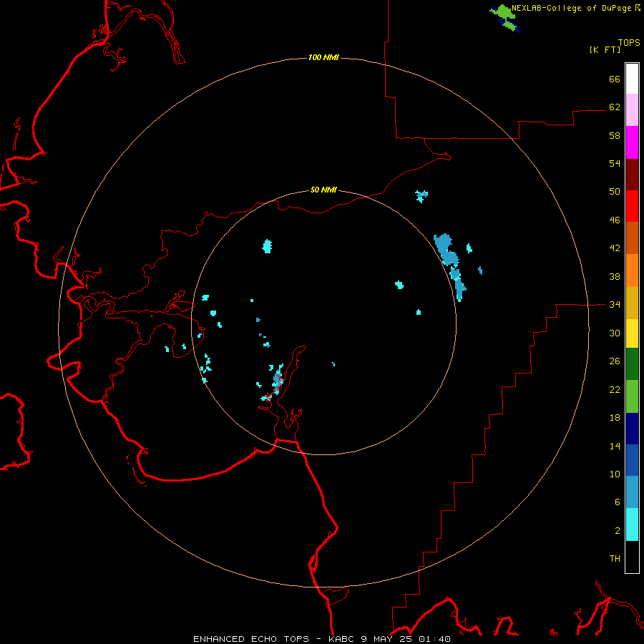Select the steel blue 14 kft swatch
This screenshot has height=644, width=644.
tap(632, 492)
